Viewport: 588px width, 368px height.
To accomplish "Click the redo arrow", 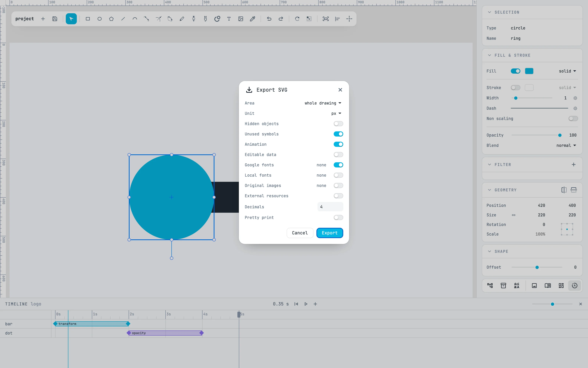I will click(281, 19).
